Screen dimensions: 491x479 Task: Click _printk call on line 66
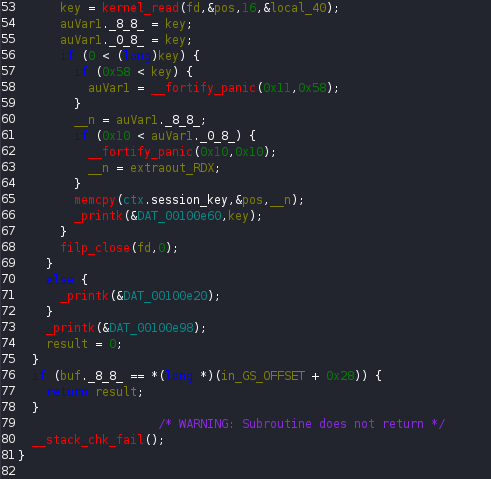pos(98,216)
